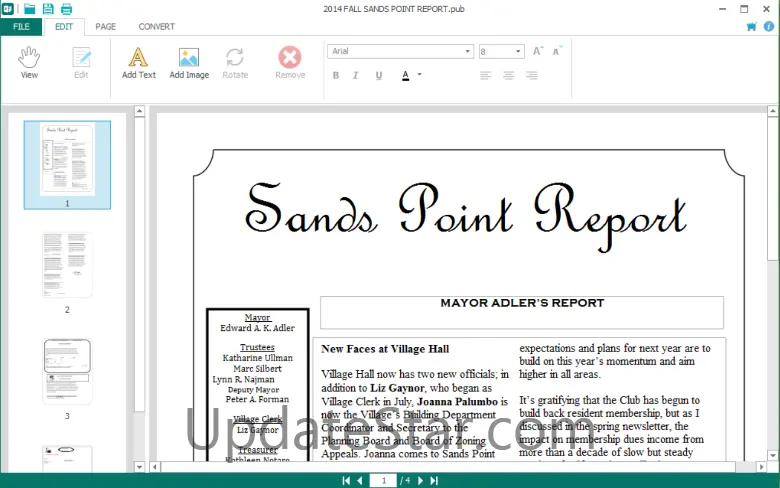Increase font size with larger A icon
Viewport: 780px width, 488px height.
click(538, 51)
